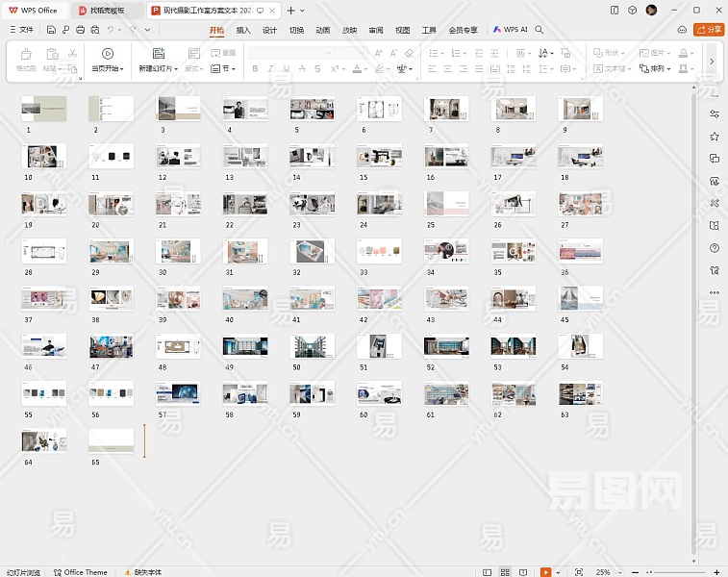Switch to slide sorter view in the status bar
The height and width of the screenshot is (577, 728).
point(505,572)
